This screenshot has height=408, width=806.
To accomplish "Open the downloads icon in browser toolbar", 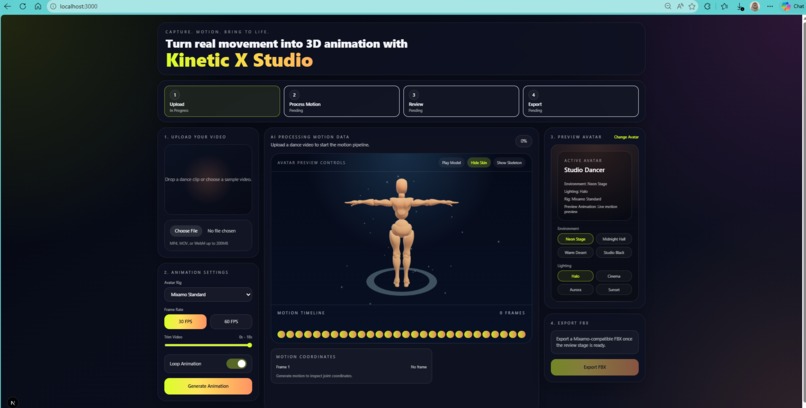I will coord(740,6).
